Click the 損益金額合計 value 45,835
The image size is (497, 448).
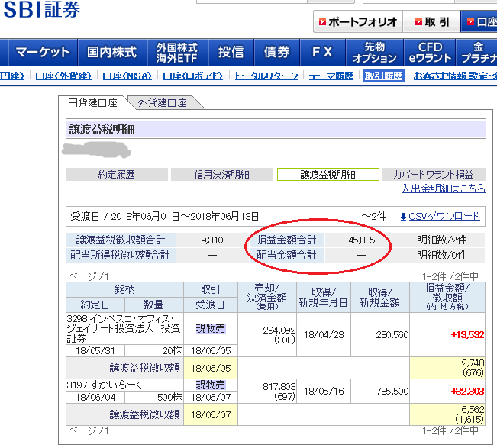(362, 240)
